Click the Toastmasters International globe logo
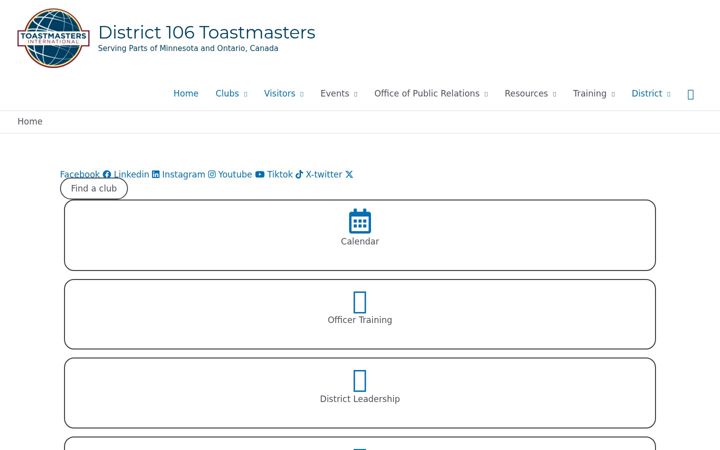 point(53,38)
